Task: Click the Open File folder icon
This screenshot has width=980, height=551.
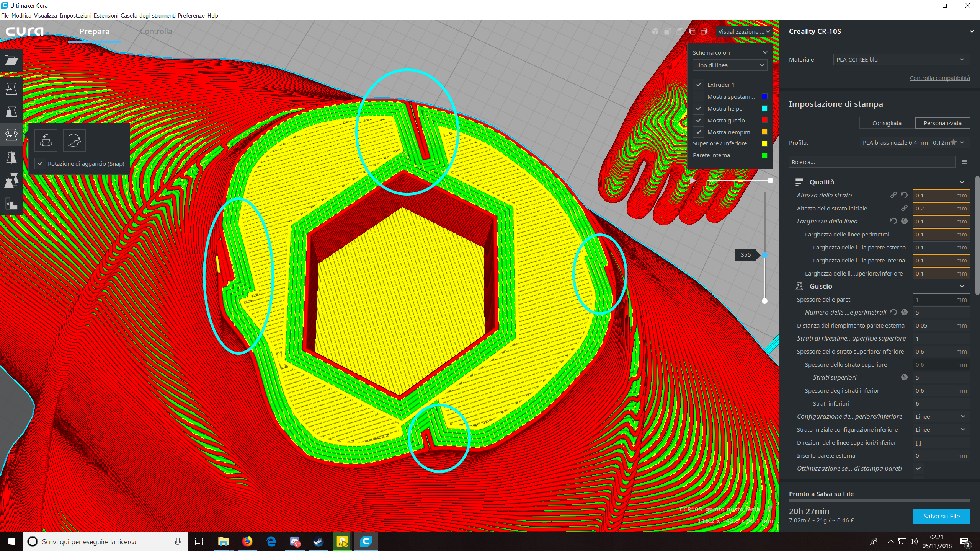Action: coord(11,60)
